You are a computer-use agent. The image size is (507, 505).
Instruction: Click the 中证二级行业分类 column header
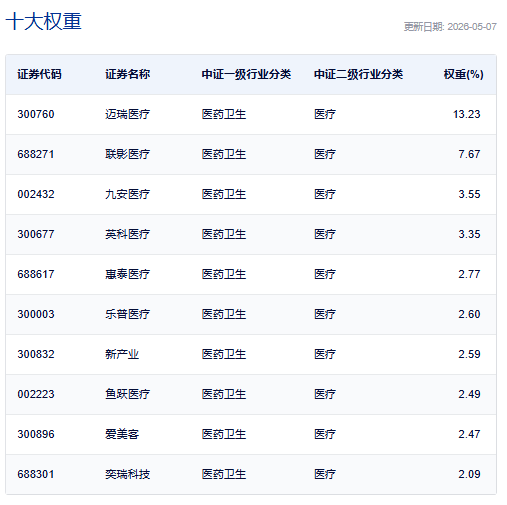point(359,74)
